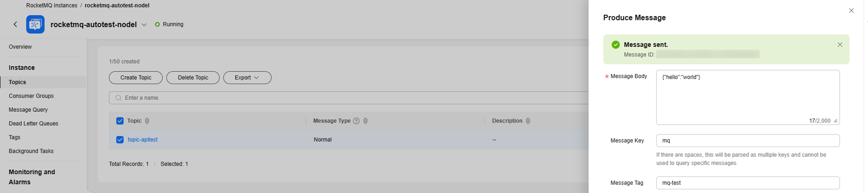Click the search magnifier icon
This screenshot has height=193, width=868.
coord(119,98)
